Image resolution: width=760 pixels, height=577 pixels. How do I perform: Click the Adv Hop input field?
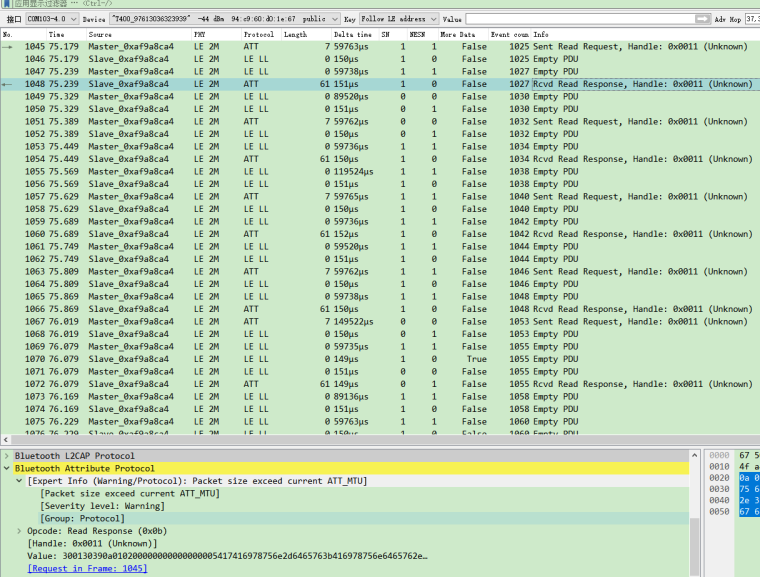tap(751, 19)
